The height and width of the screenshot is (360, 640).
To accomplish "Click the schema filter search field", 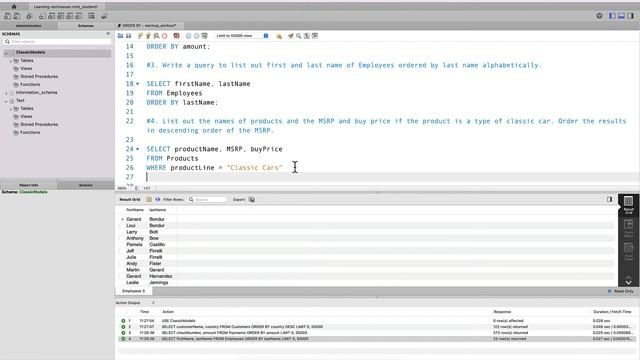I will coord(57,42).
